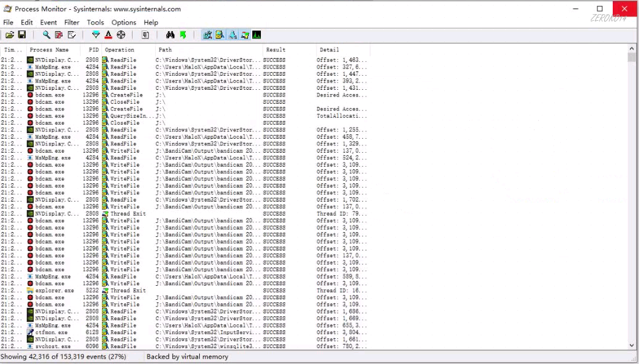Click PID 5232 cell
The height and width of the screenshot is (364, 639).
[x=92, y=291]
